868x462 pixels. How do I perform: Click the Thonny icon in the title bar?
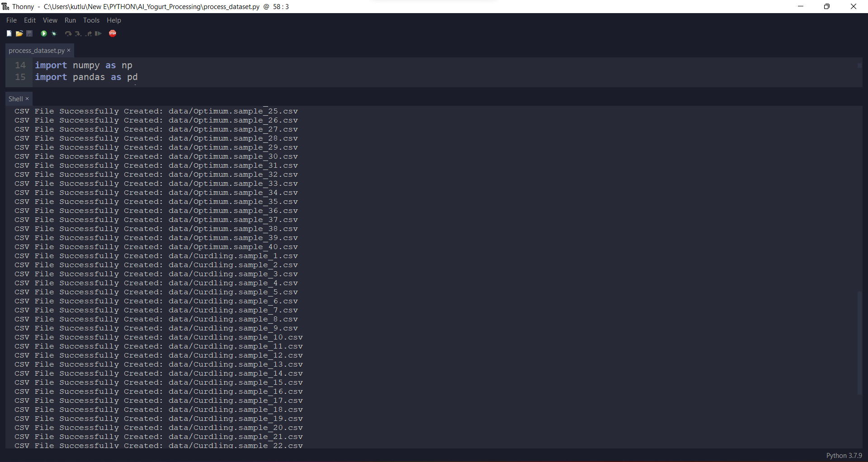coord(5,6)
